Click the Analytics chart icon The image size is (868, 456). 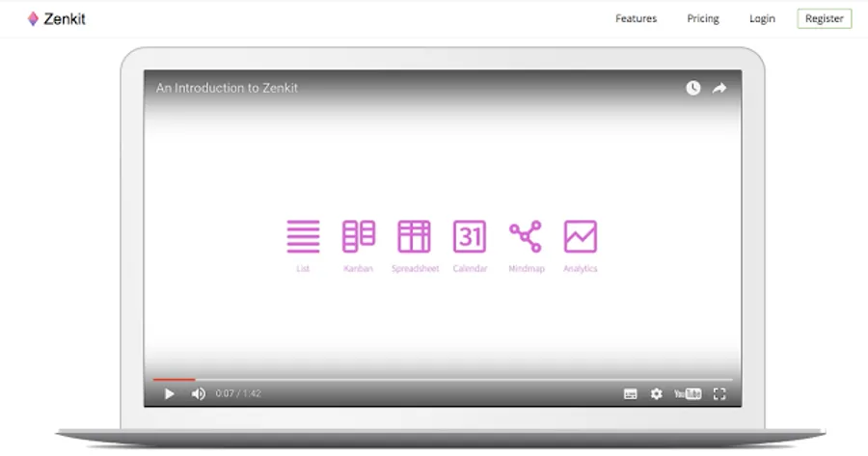point(581,236)
